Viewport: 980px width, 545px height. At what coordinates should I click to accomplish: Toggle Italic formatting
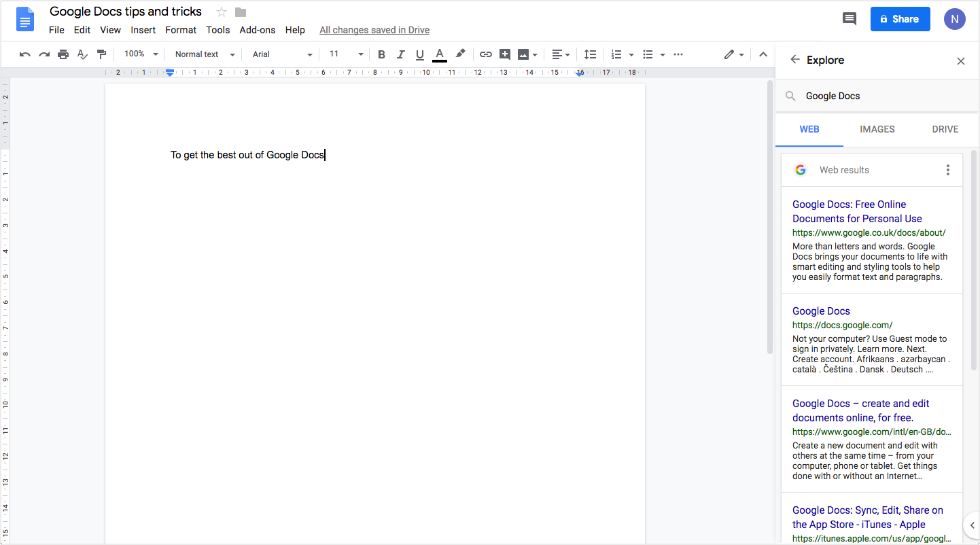tap(400, 54)
